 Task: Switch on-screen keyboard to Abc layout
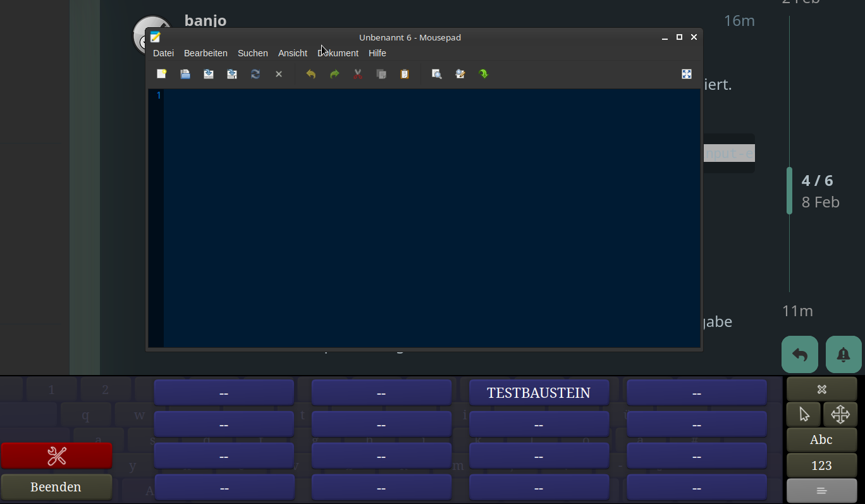(821, 439)
